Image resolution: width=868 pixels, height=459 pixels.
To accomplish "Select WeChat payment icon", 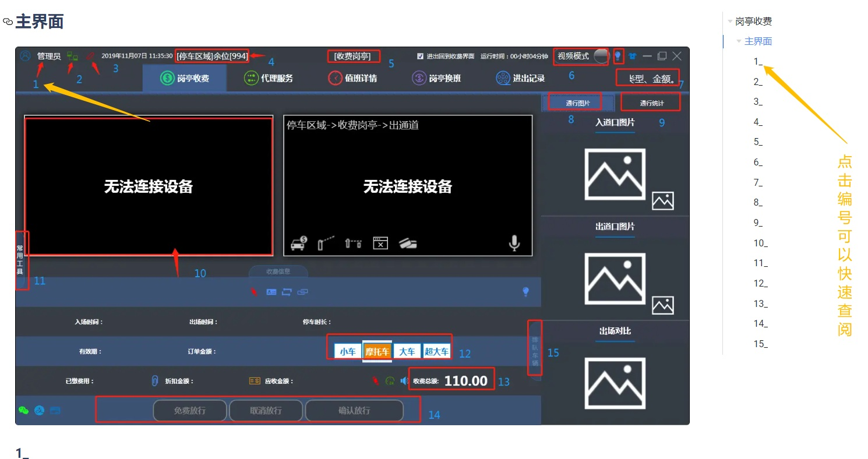I will [x=23, y=410].
